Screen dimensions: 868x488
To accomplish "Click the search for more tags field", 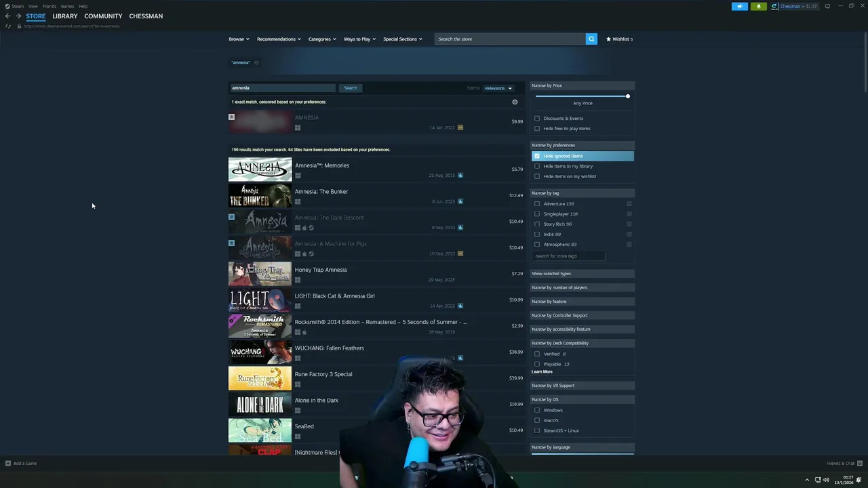I will point(568,256).
